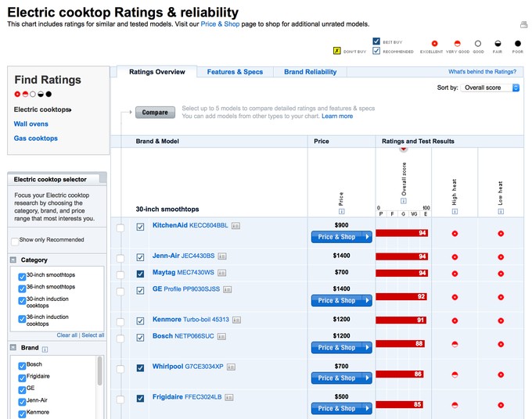Click Clear all in Category filter
This screenshot has width=532, height=419.
click(x=66, y=335)
